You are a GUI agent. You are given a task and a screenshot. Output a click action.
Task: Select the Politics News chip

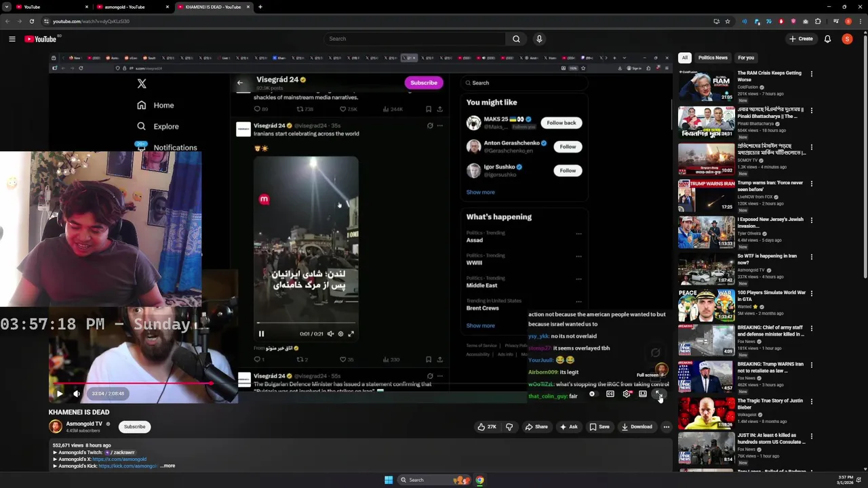713,58
